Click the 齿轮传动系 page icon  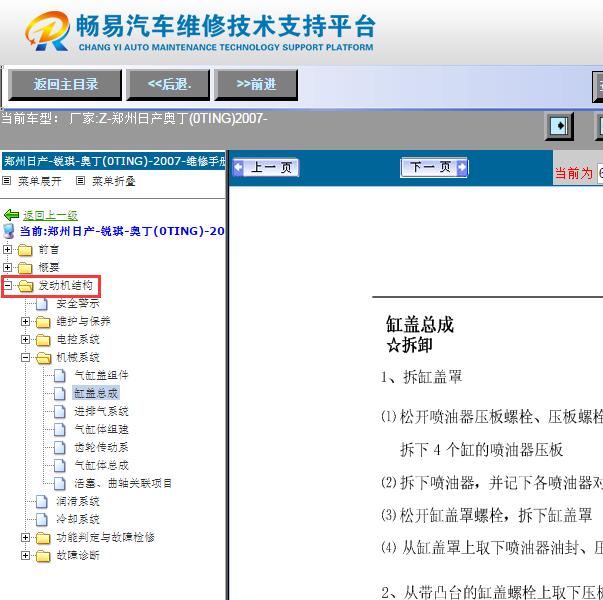click(x=60, y=447)
